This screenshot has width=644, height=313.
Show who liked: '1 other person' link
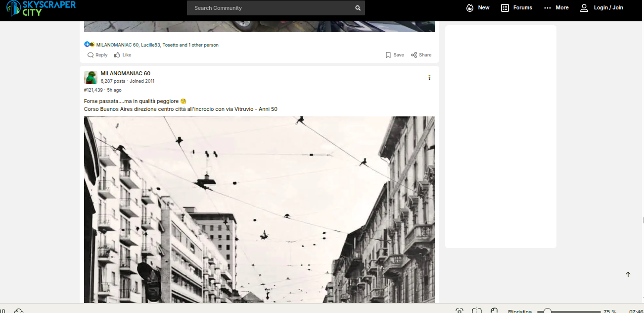pyautogui.click(x=203, y=45)
